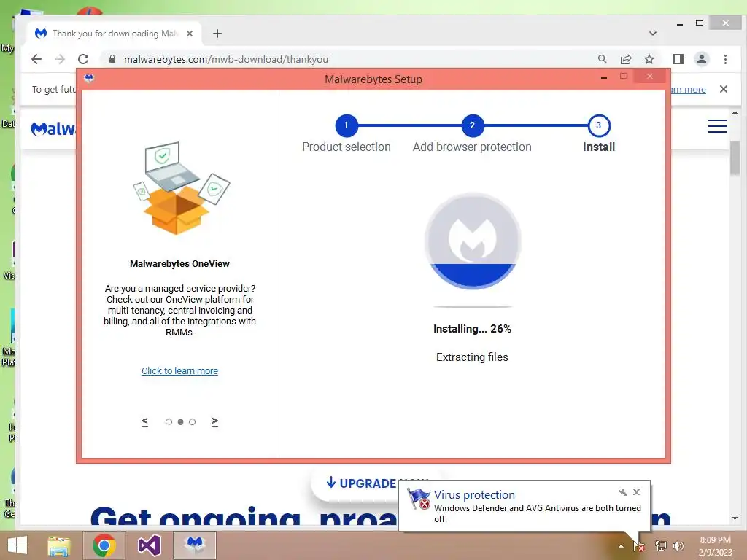Click the taskbar clock 8:09 PM
This screenshot has width=747, height=560.
tap(715, 540)
